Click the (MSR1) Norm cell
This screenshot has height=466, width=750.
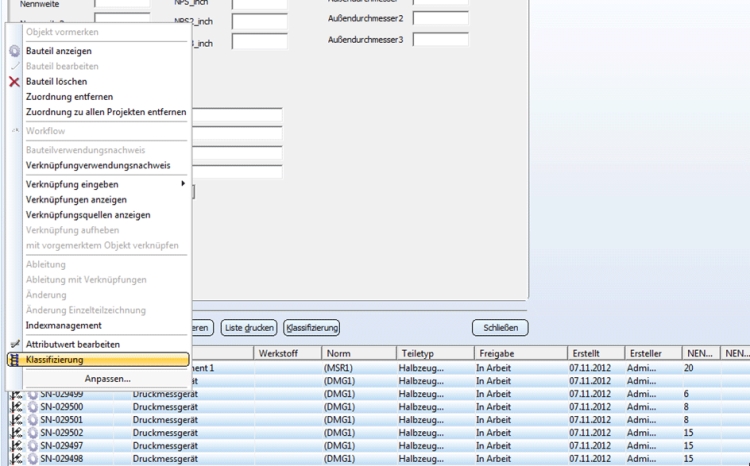pos(338,368)
